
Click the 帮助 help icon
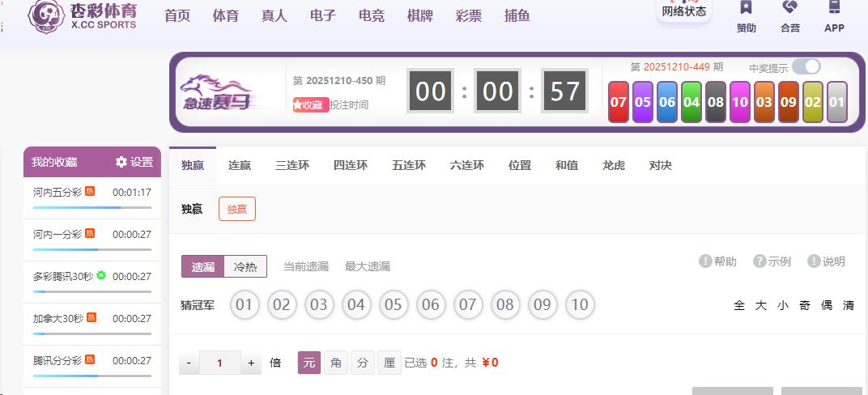click(705, 261)
